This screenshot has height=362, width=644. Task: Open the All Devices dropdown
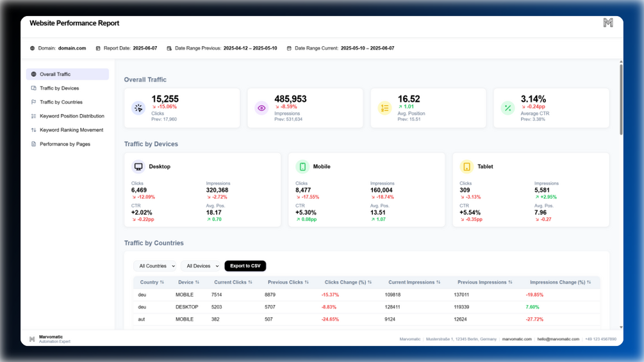[201, 266]
